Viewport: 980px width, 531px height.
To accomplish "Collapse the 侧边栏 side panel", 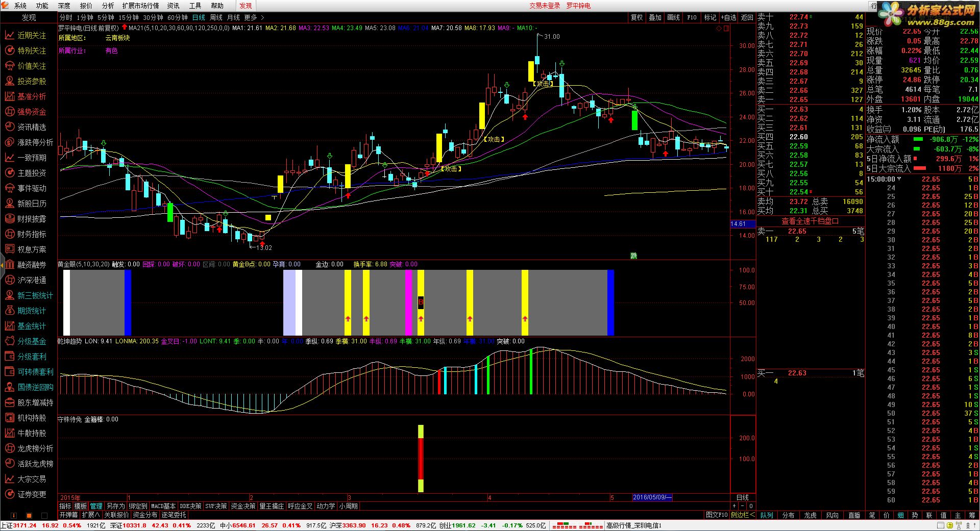I will (x=743, y=515).
